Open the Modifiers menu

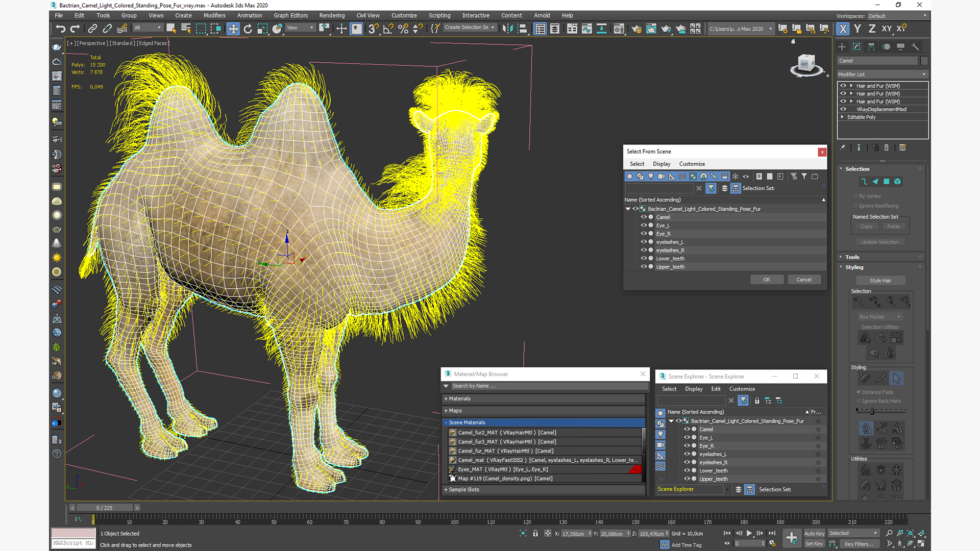[214, 15]
